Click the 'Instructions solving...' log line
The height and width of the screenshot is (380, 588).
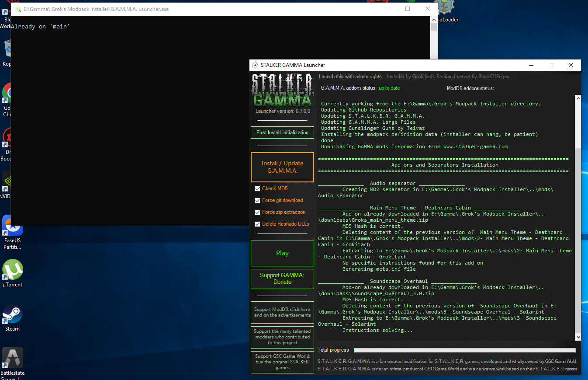click(377, 330)
